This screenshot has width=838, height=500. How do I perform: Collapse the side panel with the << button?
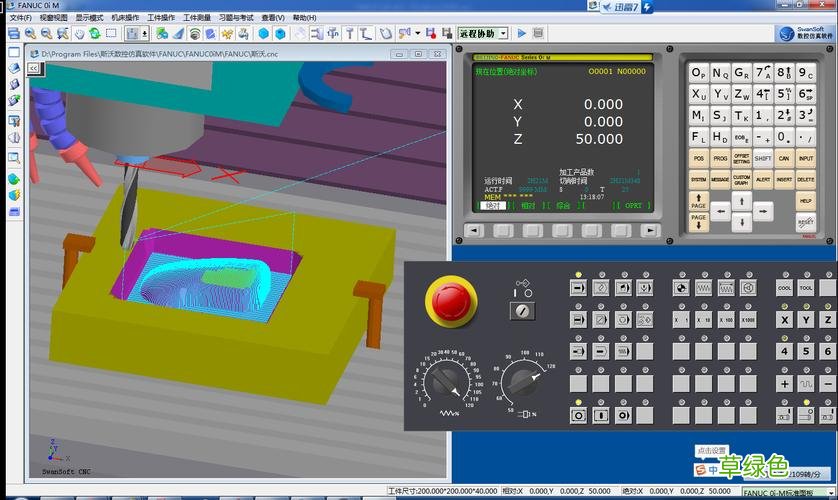34,68
